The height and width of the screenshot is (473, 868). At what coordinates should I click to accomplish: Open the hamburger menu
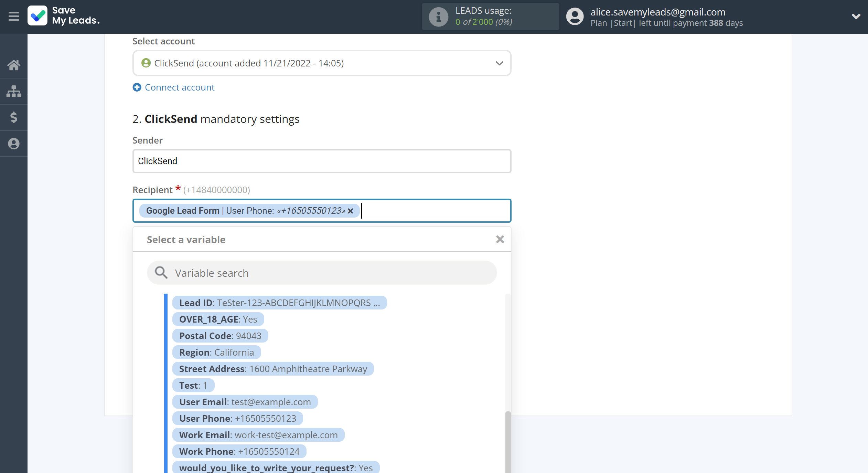point(14,16)
